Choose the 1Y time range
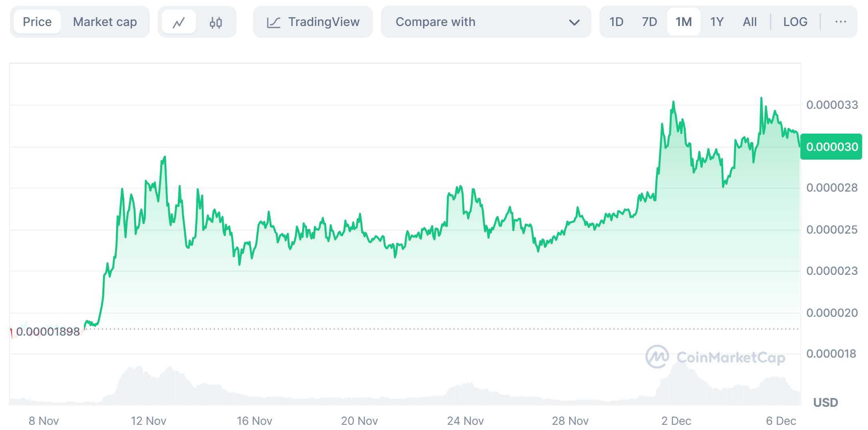This screenshot has width=868, height=430. 717,22
